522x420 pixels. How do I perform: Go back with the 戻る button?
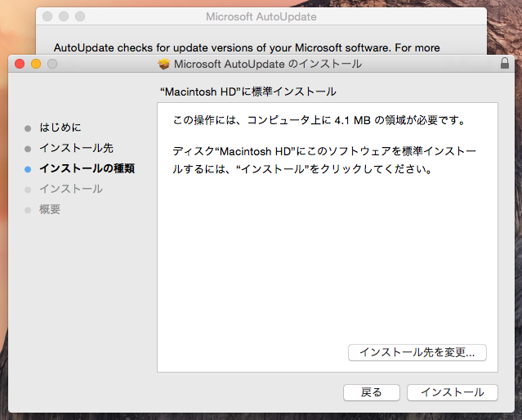tap(371, 392)
